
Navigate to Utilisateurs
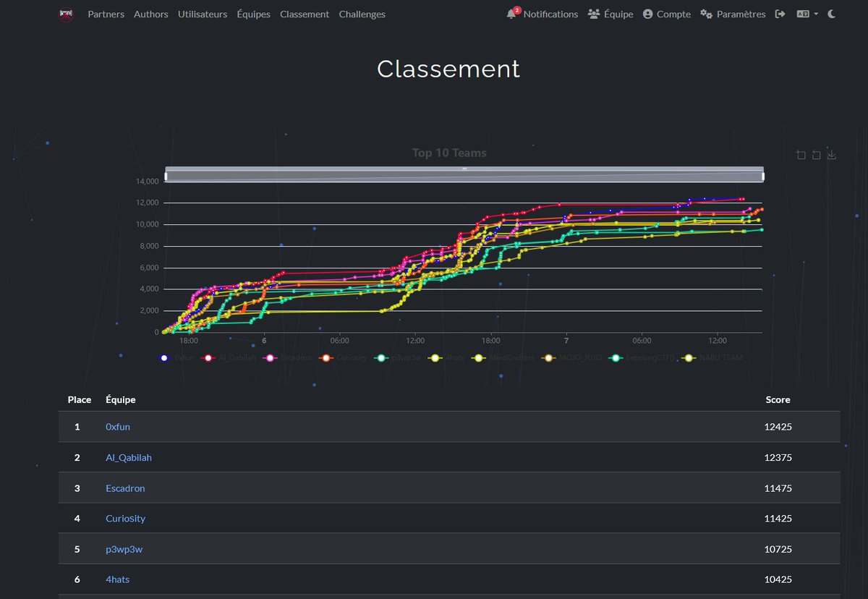click(x=203, y=14)
